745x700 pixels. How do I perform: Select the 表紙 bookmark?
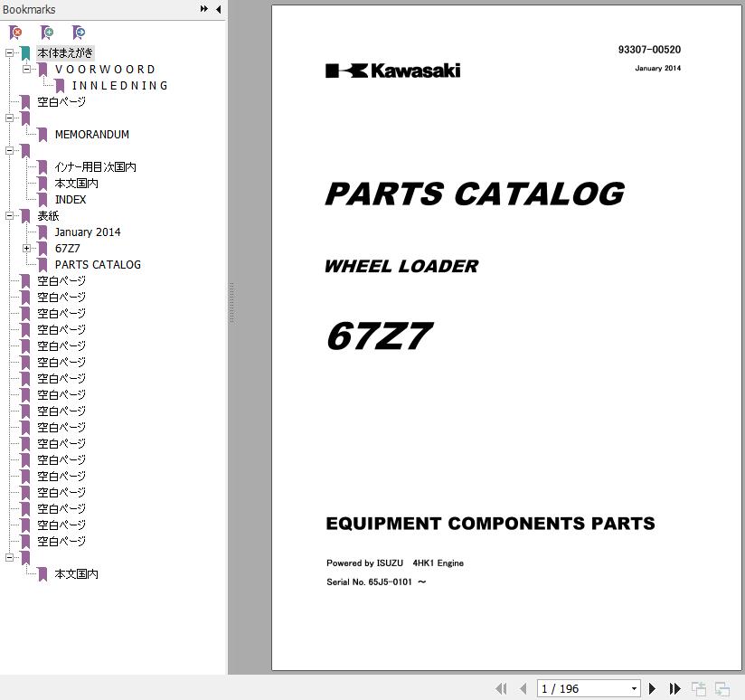49,216
